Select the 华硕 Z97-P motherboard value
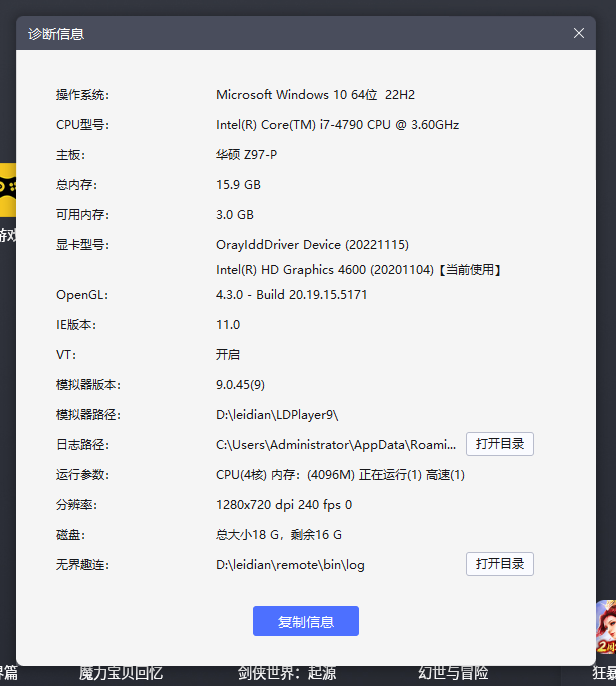The width and height of the screenshot is (616, 686). [x=246, y=155]
